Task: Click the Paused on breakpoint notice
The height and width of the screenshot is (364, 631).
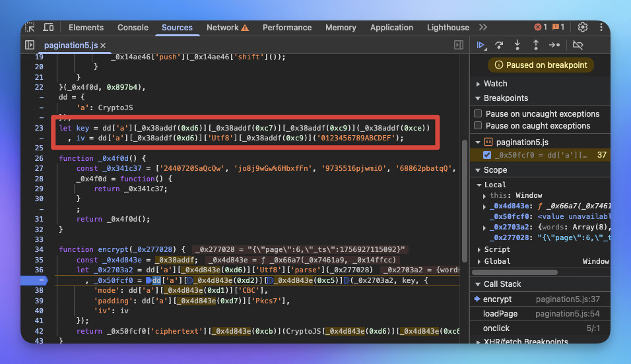Action: pos(541,65)
